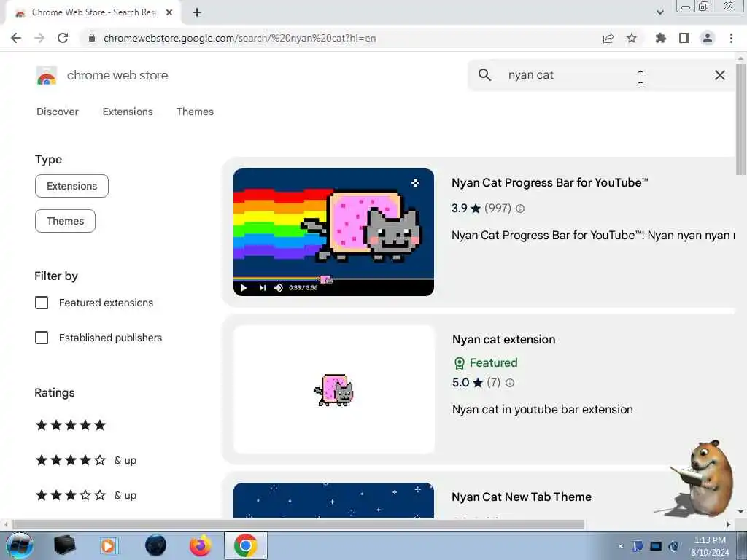Open the media player taskbar icon
The height and width of the screenshot is (560, 747).
108,545
